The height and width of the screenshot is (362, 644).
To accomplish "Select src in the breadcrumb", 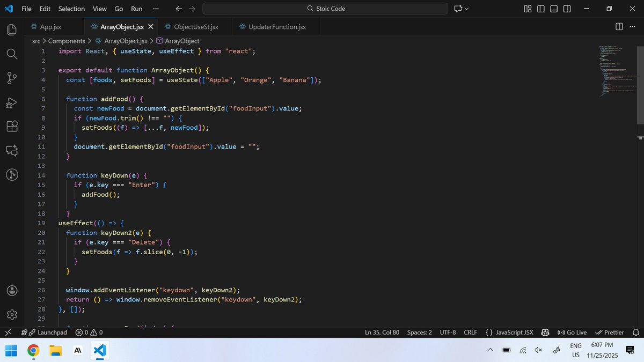I will (x=36, y=41).
